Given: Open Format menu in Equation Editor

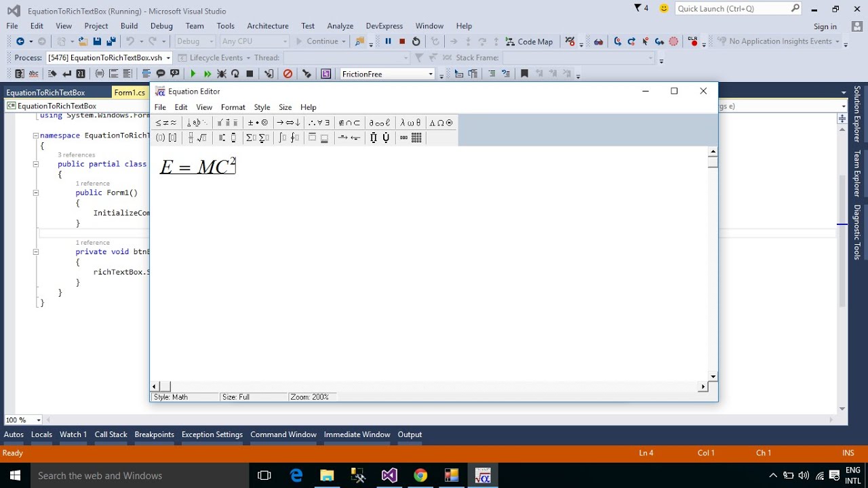Looking at the screenshot, I should pos(233,107).
